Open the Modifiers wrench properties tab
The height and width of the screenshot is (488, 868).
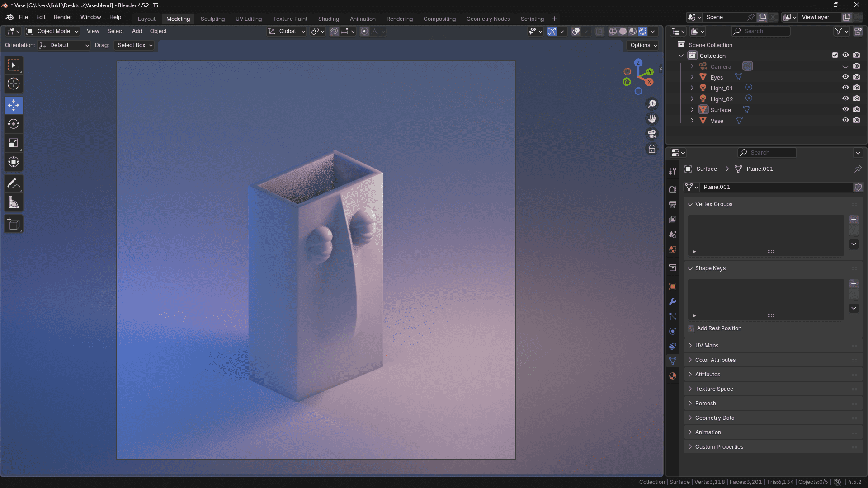pos(673,301)
